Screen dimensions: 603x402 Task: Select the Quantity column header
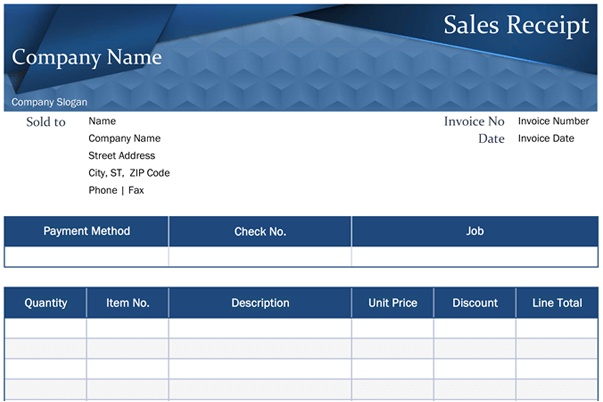pos(46,303)
